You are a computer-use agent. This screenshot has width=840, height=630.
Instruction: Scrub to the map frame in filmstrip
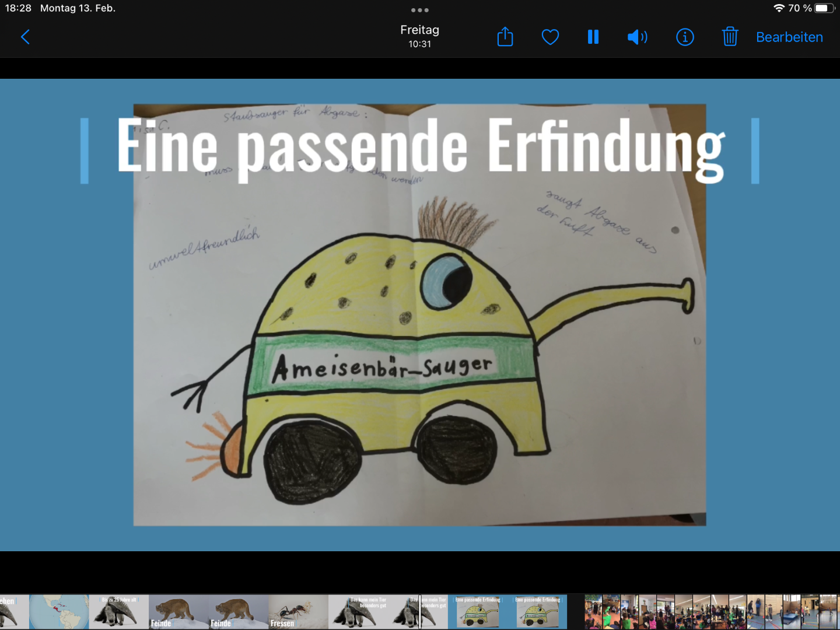click(x=59, y=612)
